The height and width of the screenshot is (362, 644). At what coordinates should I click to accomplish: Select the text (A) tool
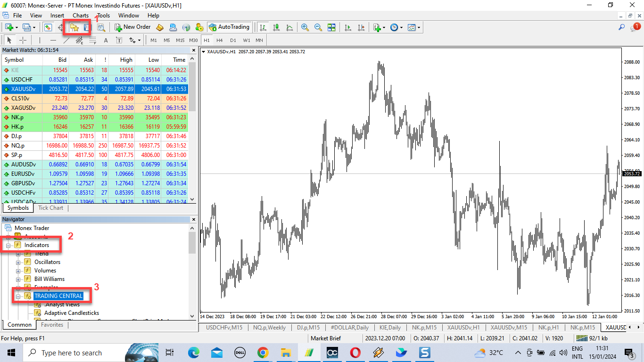click(106, 41)
